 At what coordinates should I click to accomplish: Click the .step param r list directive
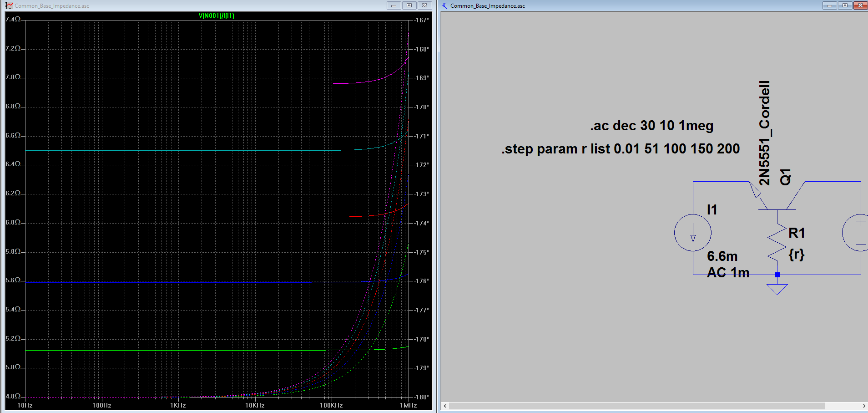[621, 149]
